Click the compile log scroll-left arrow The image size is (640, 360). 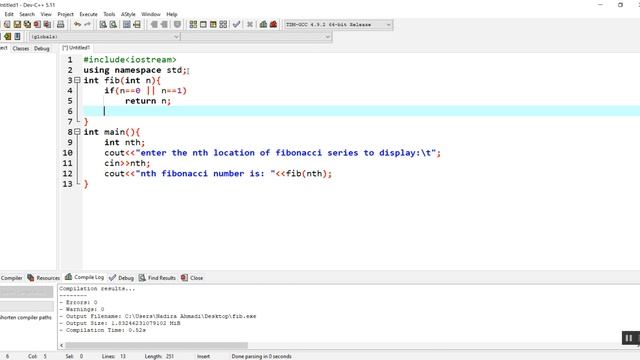[x=62, y=345]
